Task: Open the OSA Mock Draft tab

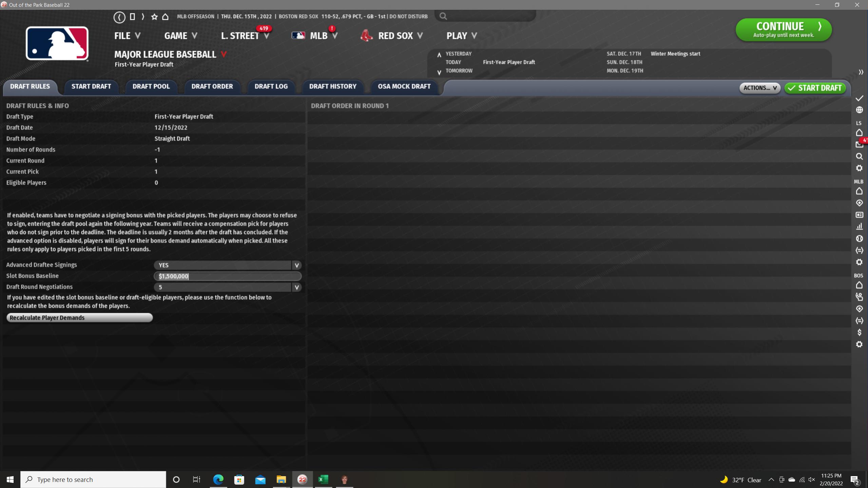Action: (404, 86)
